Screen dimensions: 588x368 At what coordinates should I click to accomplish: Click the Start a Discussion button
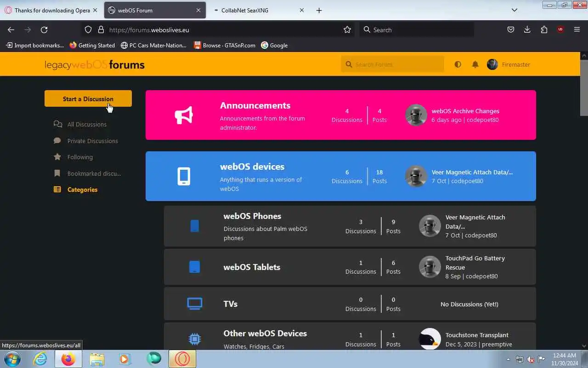pos(88,98)
